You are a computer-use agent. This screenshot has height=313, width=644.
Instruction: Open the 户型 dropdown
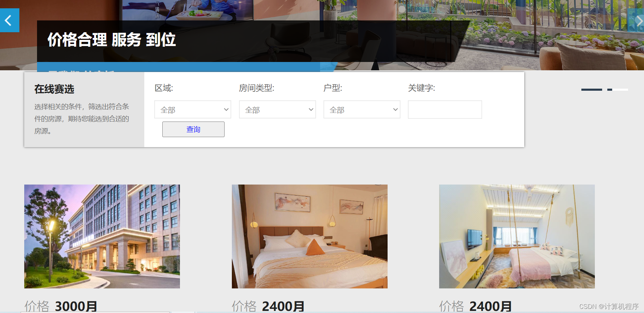pyautogui.click(x=361, y=109)
